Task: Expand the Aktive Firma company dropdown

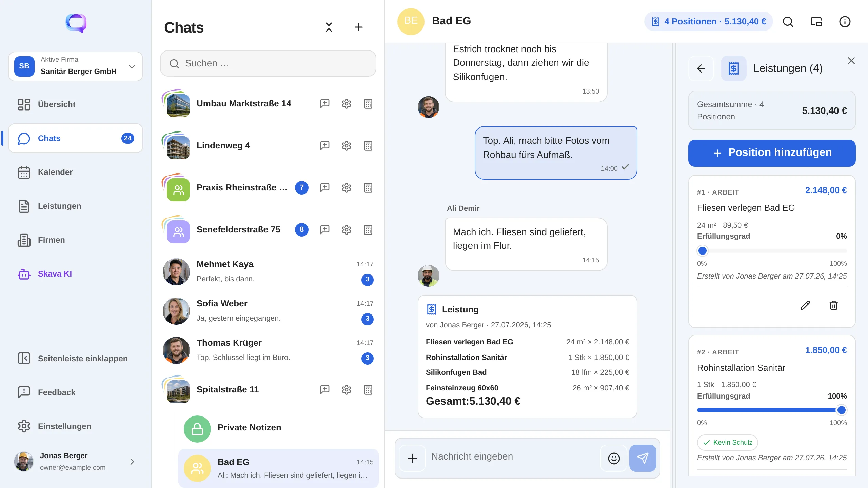Action: click(x=76, y=66)
